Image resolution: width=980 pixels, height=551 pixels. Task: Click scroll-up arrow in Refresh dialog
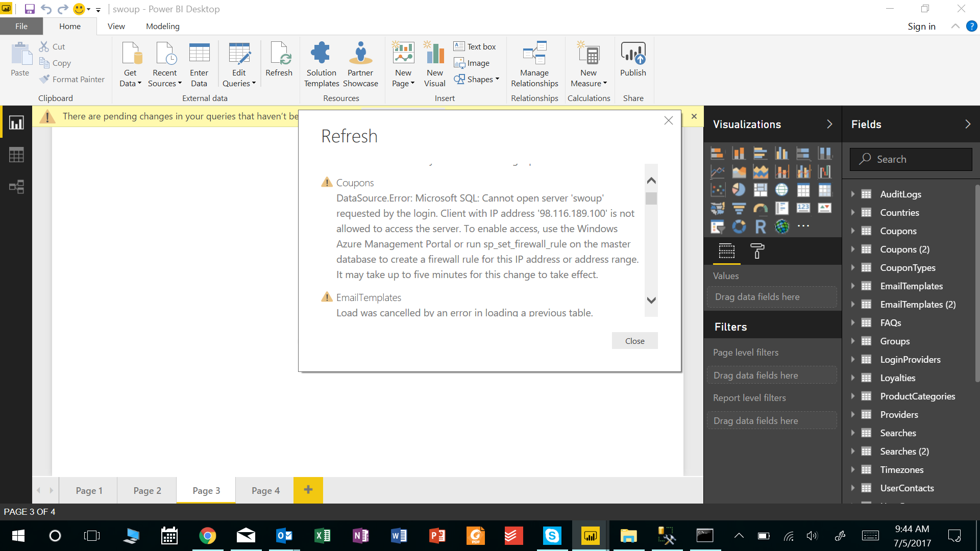click(651, 181)
